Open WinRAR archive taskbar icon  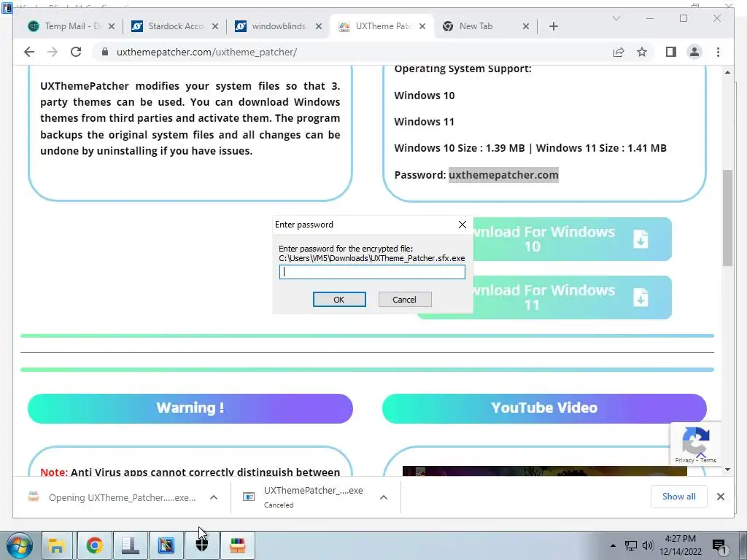(x=237, y=545)
